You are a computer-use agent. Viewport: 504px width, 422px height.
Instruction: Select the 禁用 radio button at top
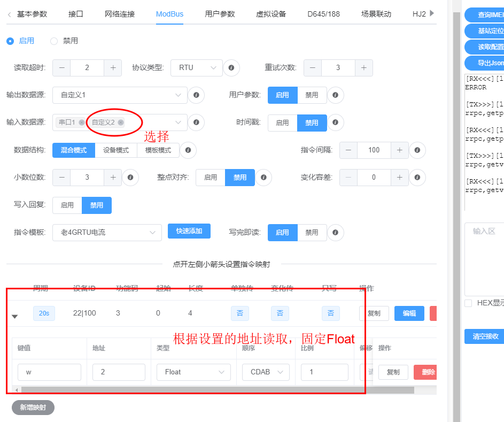tap(54, 41)
